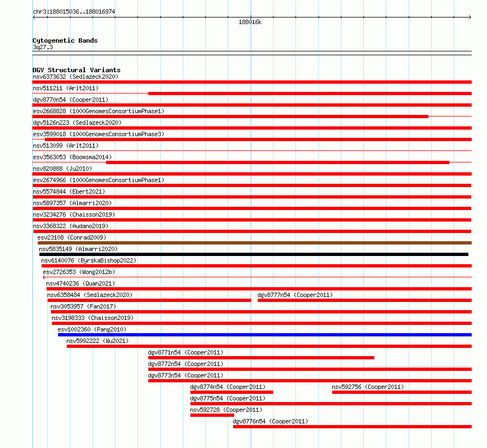Image resolution: width=487 pixels, height=448 pixels.
Task: Click the red dgv8776n54 variant bar
Action: click(x=352, y=427)
